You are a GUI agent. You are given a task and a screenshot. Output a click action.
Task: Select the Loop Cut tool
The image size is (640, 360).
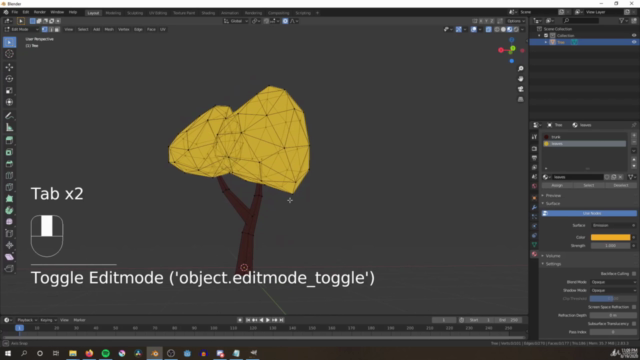[x=9, y=176]
